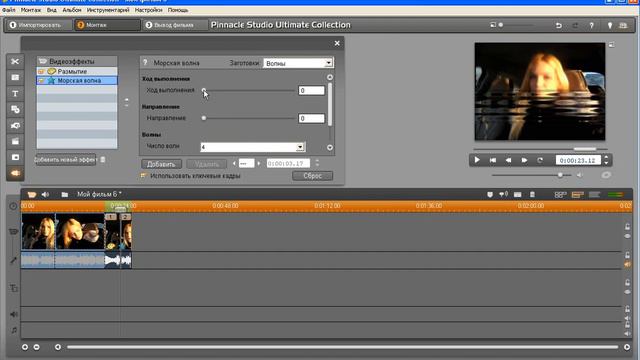Go to the next keyframe arrow
The width and height of the screenshot is (640, 360).
coord(259,163)
